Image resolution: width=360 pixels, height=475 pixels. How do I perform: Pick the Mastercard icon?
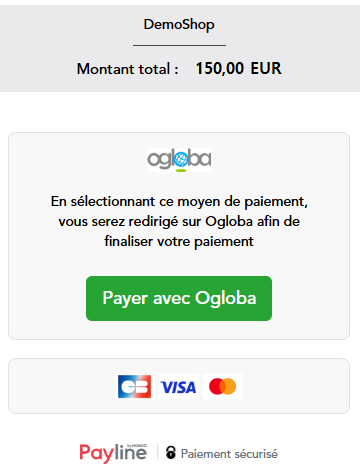223,386
